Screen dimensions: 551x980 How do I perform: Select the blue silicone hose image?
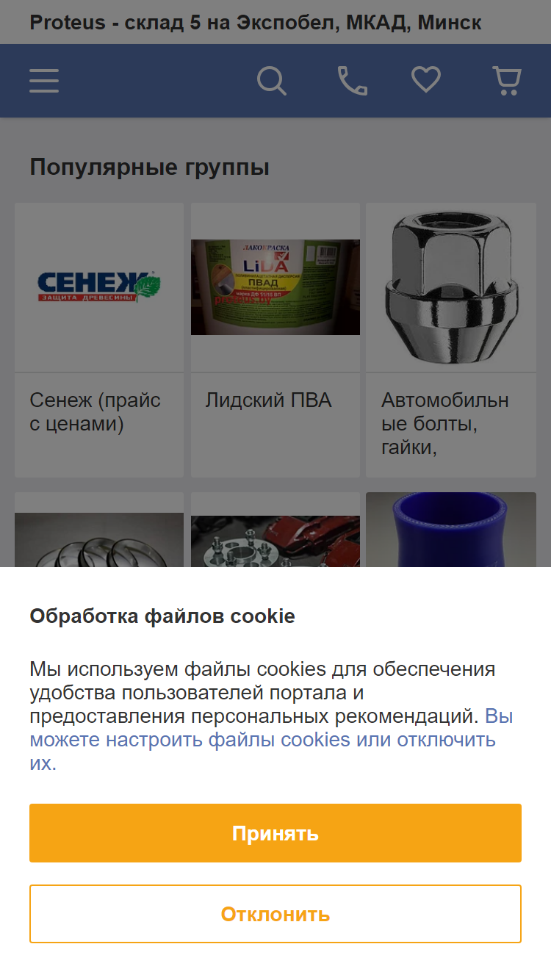click(451, 530)
